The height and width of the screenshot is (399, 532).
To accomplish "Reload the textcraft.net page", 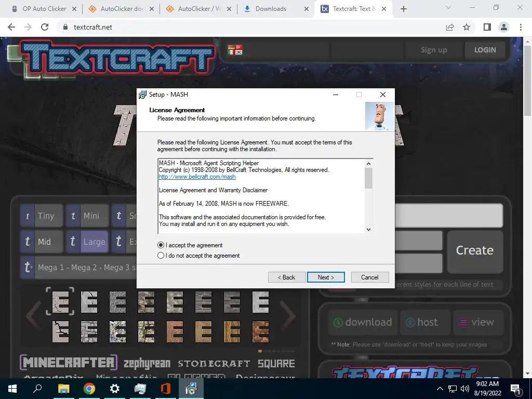I will tap(45, 27).
